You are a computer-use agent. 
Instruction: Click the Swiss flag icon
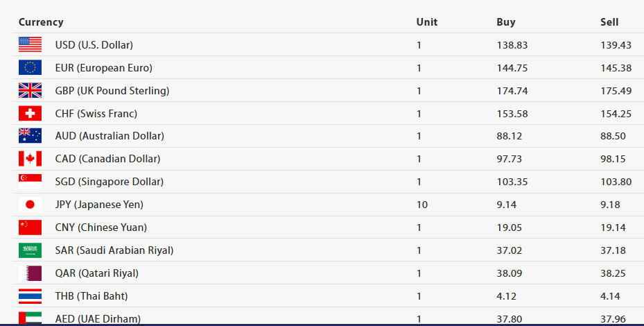tap(30, 114)
